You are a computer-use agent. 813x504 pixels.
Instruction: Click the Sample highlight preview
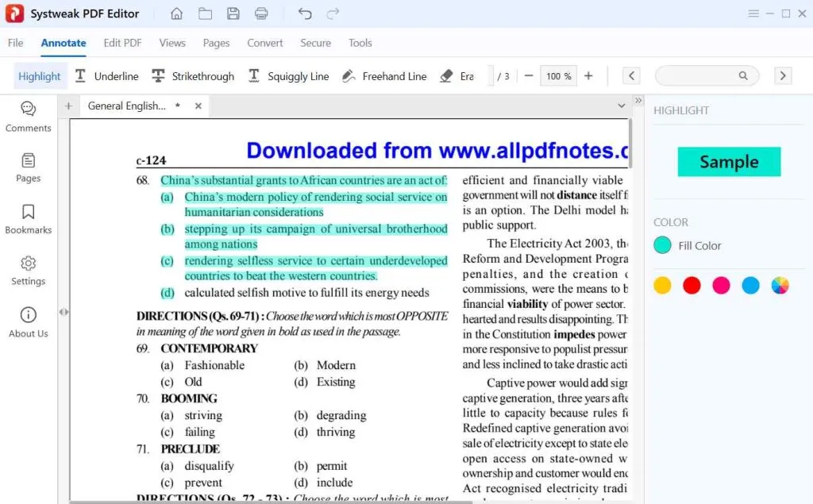click(729, 162)
